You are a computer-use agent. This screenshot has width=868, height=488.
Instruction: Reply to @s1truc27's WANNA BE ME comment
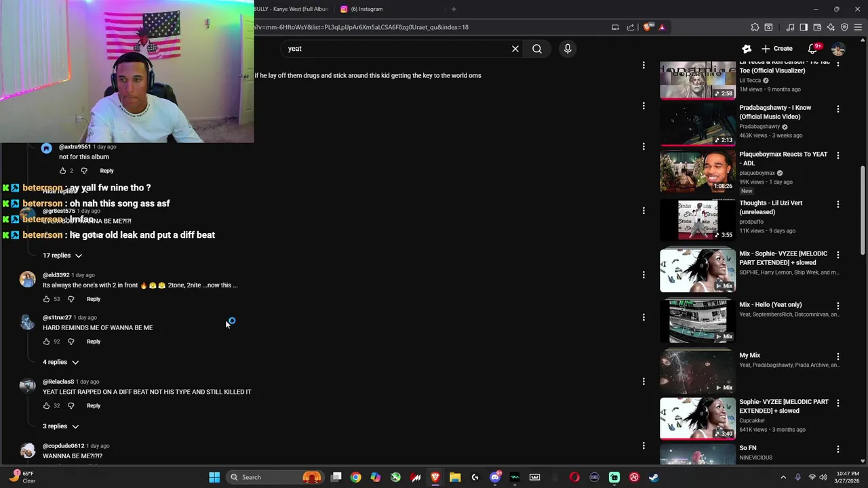[94, 342]
